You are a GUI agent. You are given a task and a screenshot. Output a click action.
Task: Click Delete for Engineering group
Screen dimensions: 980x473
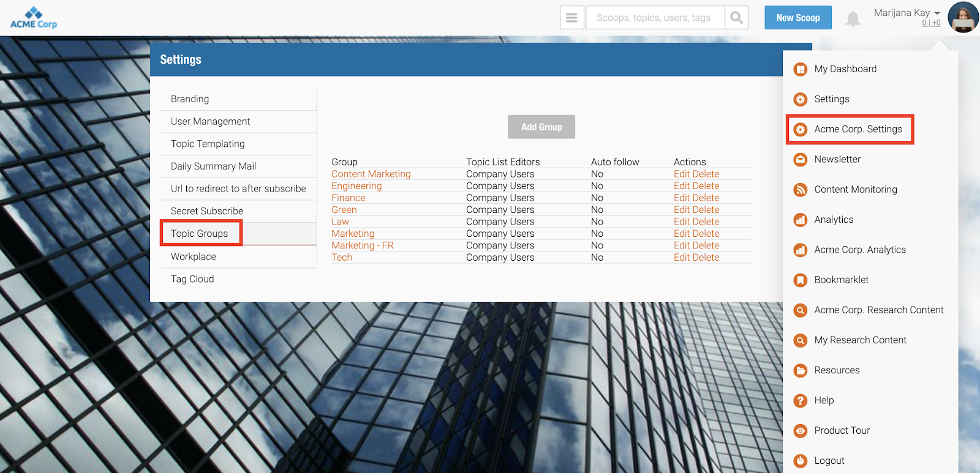click(x=706, y=186)
